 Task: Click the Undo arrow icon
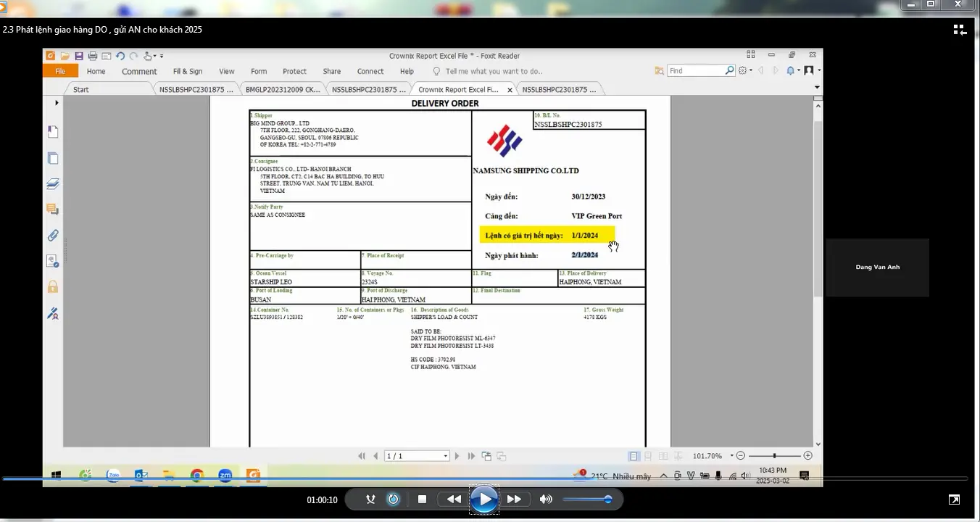(x=120, y=56)
